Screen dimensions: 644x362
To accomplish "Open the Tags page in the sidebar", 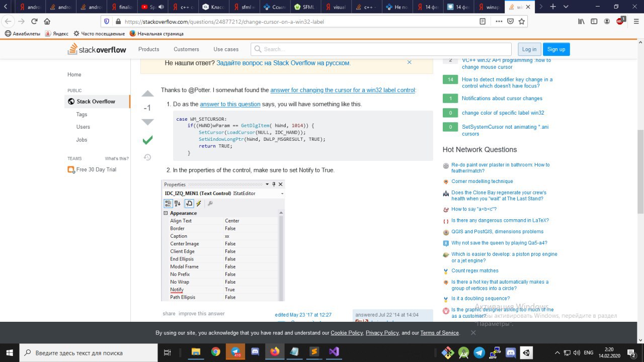I will (x=82, y=115).
